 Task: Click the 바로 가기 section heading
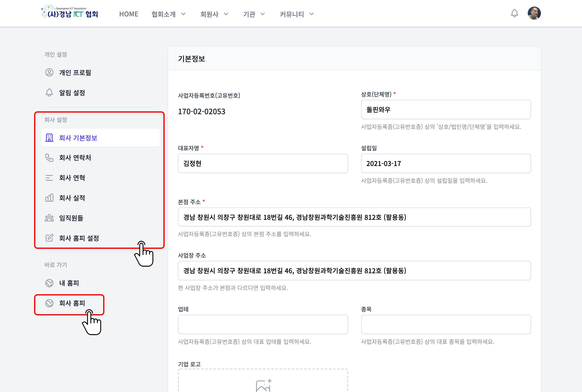pos(56,265)
